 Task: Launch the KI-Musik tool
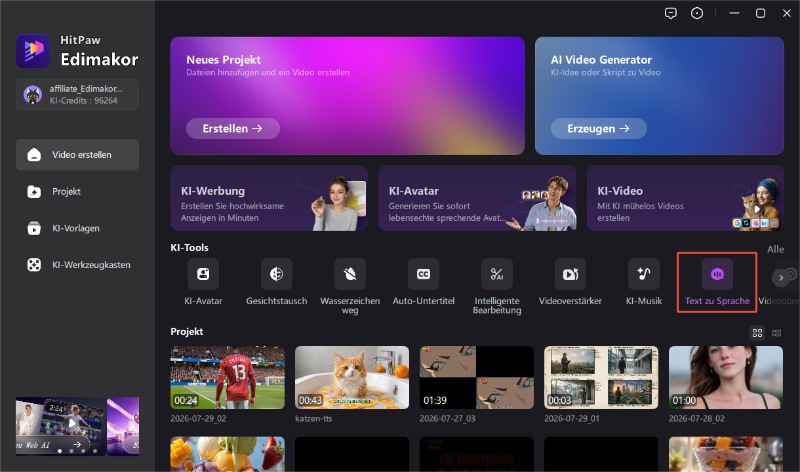(x=644, y=274)
